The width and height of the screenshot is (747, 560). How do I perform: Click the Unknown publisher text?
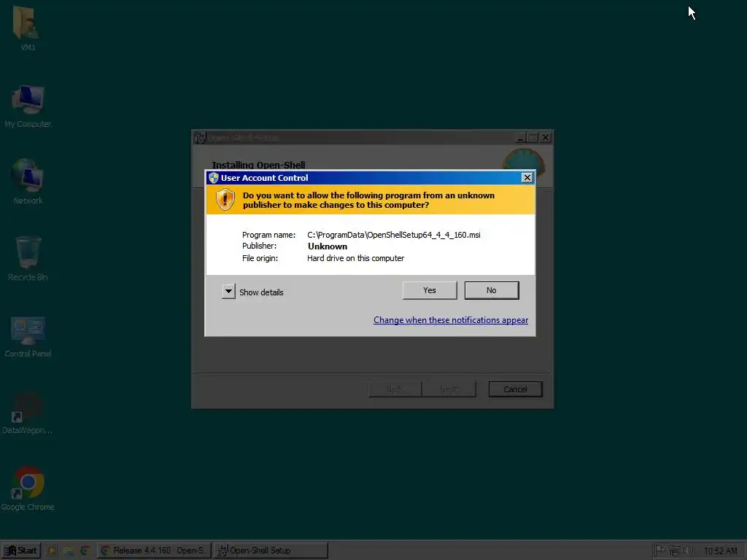pyautogui.click(x=328, y=246)
